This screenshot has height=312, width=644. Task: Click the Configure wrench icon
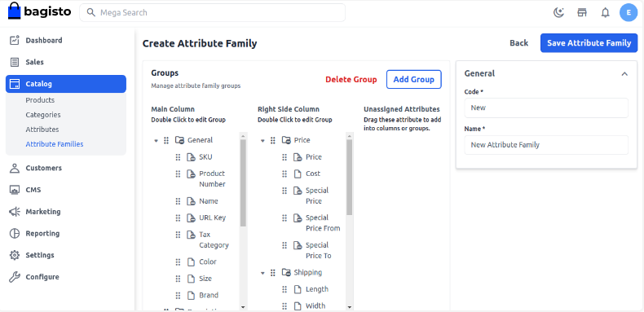(15, 277)
